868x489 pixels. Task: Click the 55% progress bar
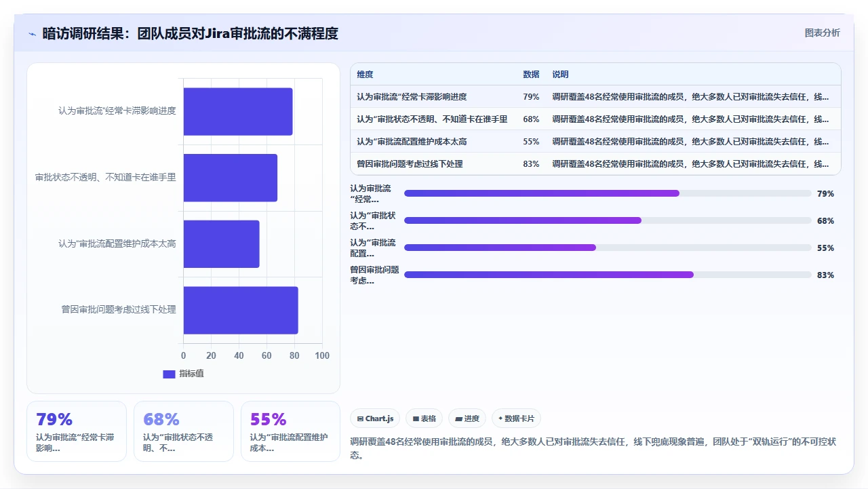click(x=608, y=248)
